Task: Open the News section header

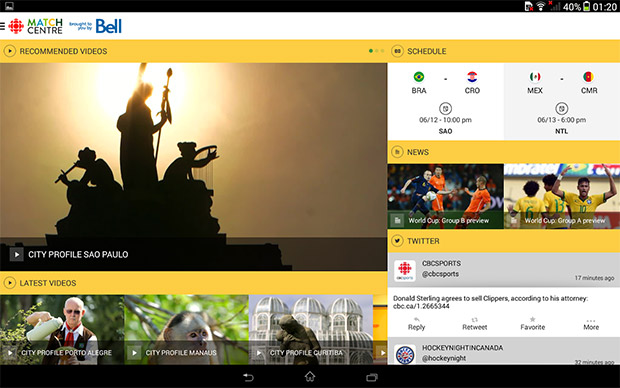Action: 504,152
